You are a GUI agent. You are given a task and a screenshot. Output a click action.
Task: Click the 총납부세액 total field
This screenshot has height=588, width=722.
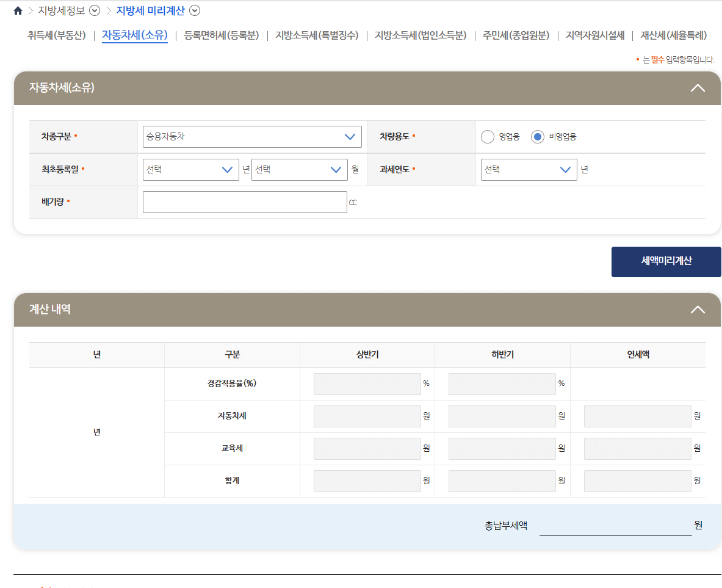615,526
